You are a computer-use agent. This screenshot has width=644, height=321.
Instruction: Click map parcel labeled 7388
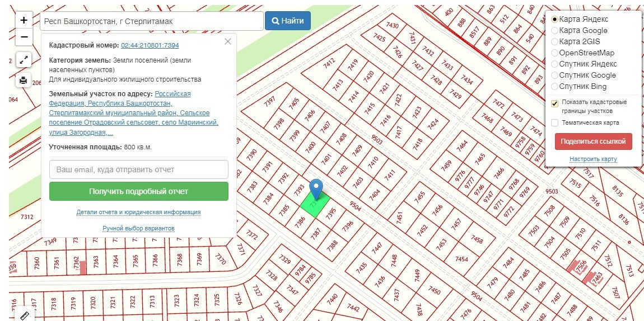[x=332, y=246]
